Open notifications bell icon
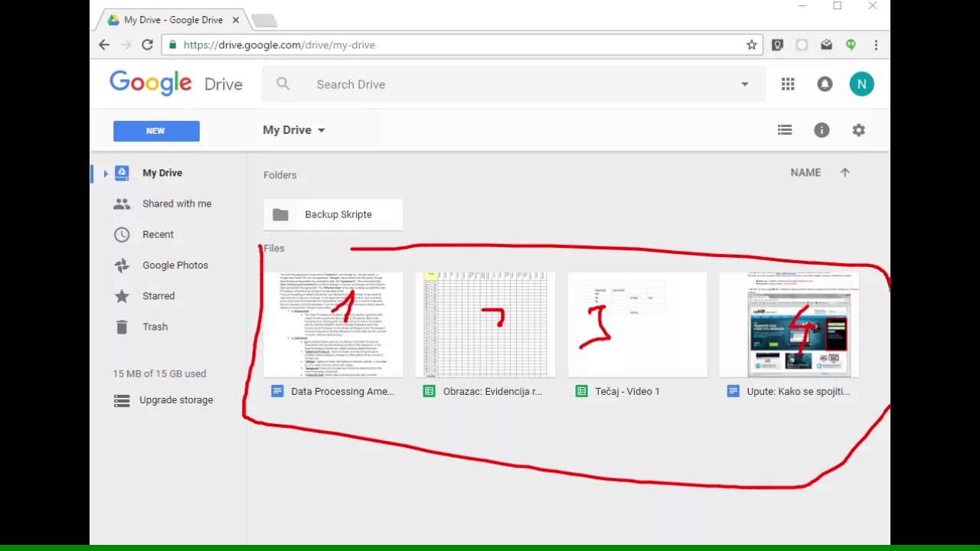Screen dimensions: 980x551 tap(825, 84)
